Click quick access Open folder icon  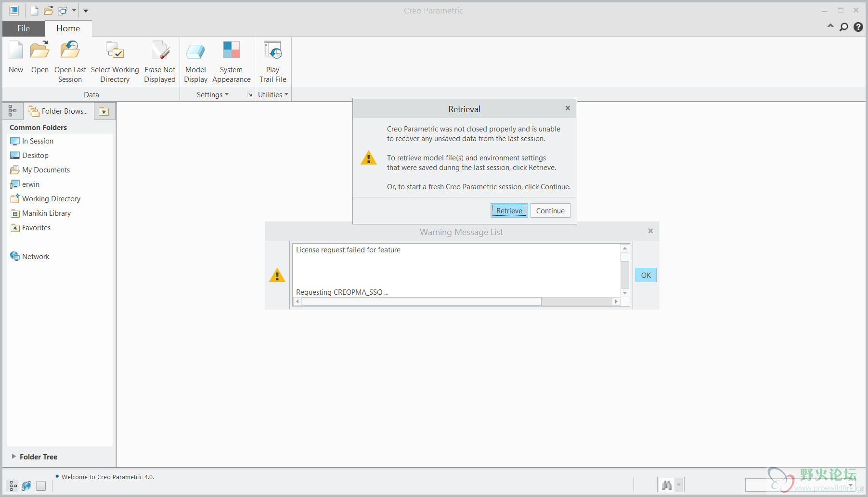[48, 11]
